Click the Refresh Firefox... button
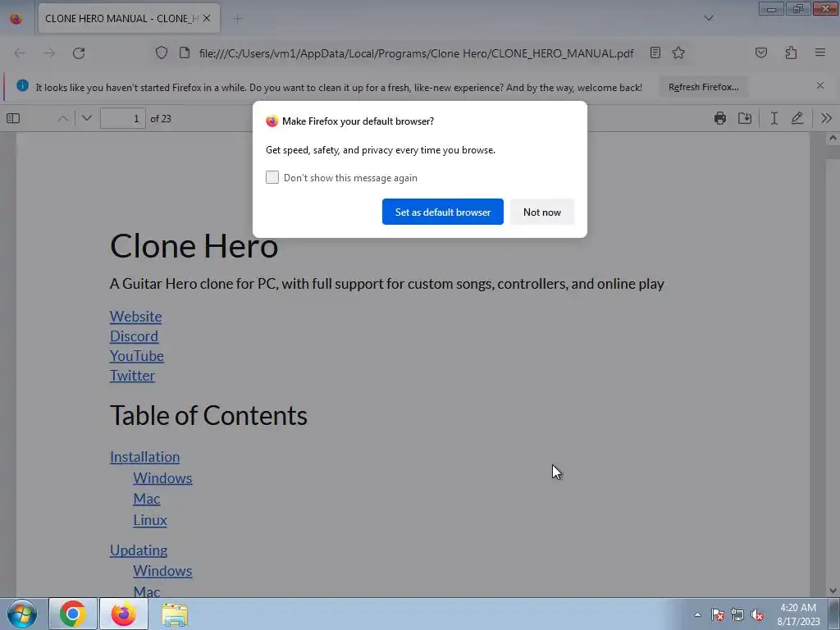 pos(703,87)
